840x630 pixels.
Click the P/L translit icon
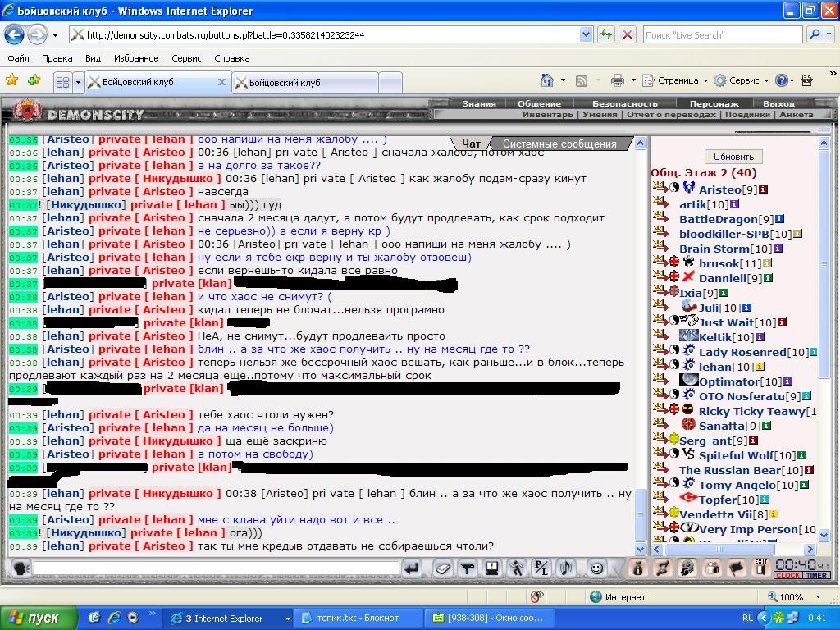coord(541,568)
